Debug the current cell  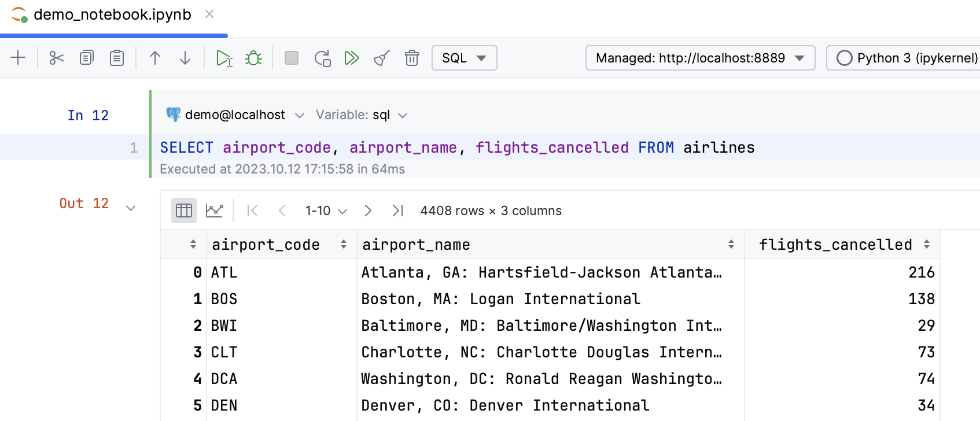click(253, 58)
